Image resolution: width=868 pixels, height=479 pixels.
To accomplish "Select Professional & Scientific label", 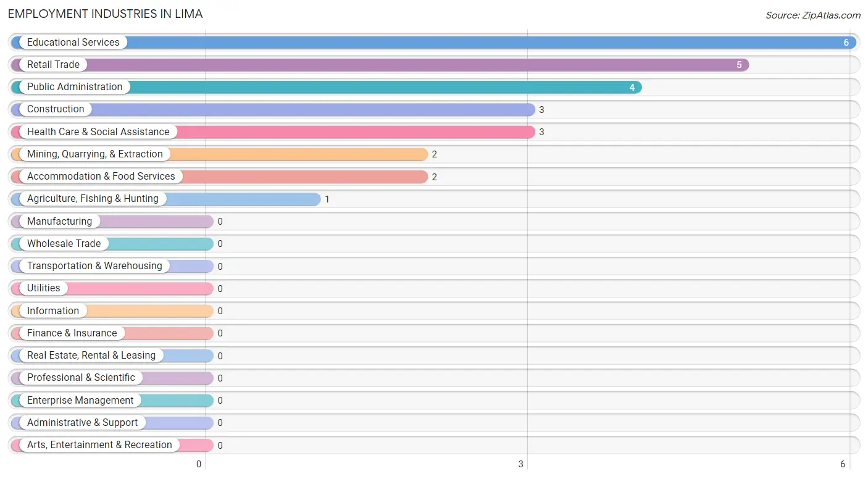I will pyautogui.click(x=81, y=377).
